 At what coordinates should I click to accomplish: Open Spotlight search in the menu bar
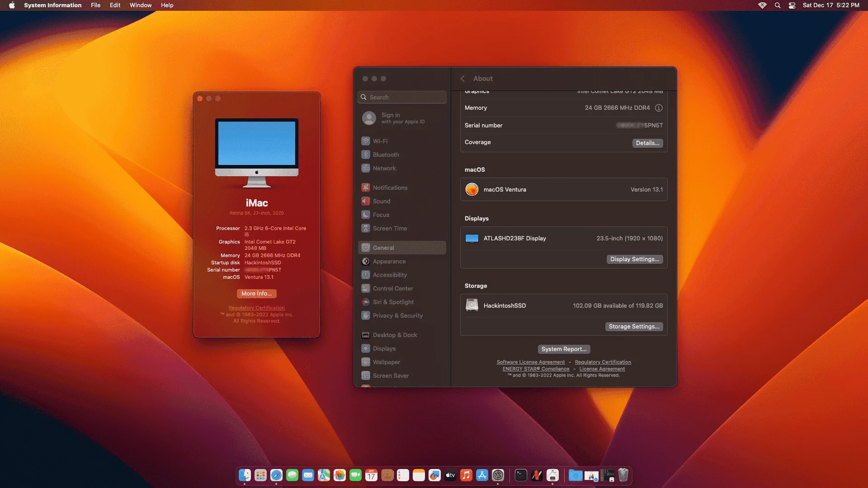point(778,5)
